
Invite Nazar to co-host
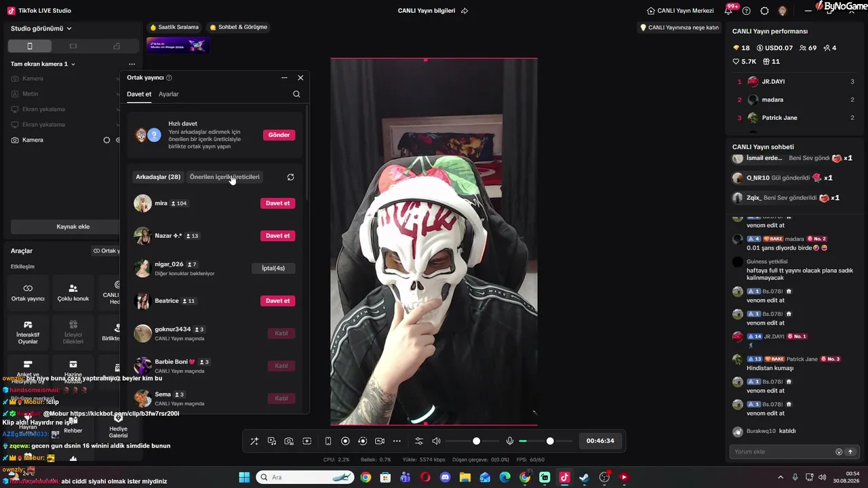coord(277,236)
